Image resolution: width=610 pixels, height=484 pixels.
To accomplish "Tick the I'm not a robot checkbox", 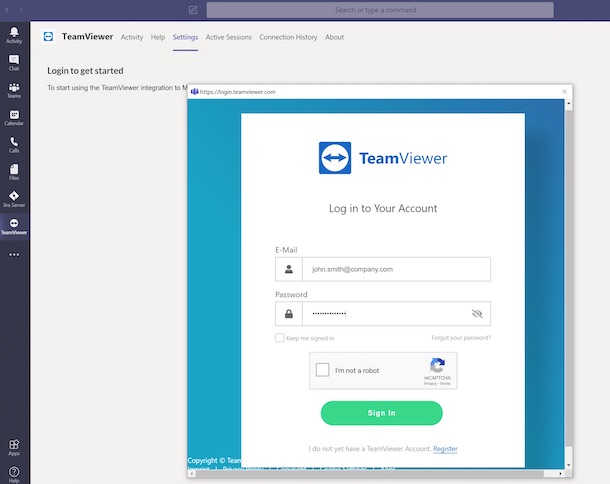I will pos(322,370).
